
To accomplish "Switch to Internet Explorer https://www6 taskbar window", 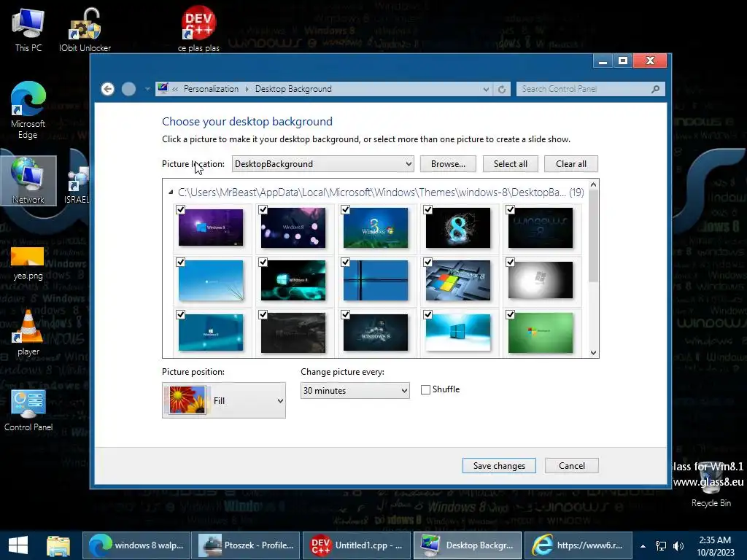I will click(x=578, y=545).
